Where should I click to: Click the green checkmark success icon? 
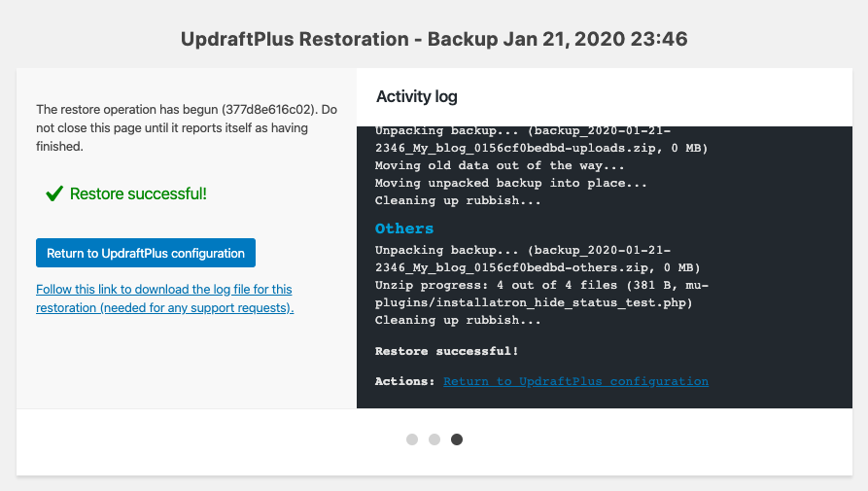[x=54, y=193]
